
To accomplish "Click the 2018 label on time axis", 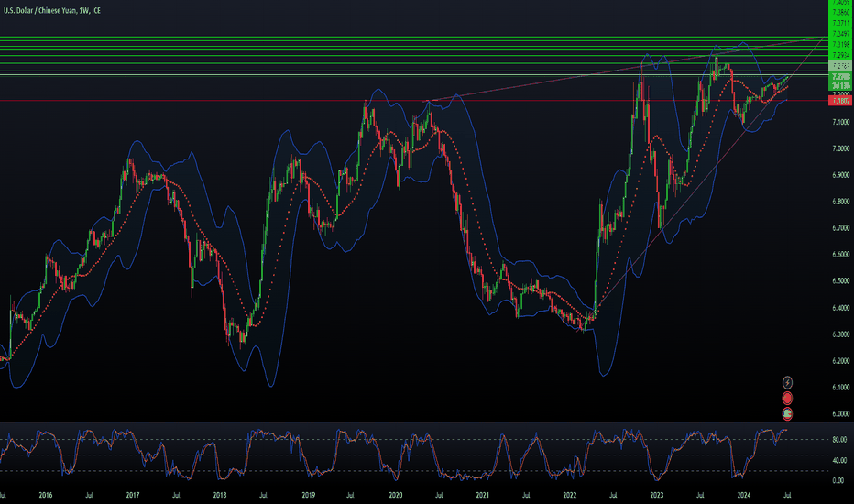I will [220, 495].
